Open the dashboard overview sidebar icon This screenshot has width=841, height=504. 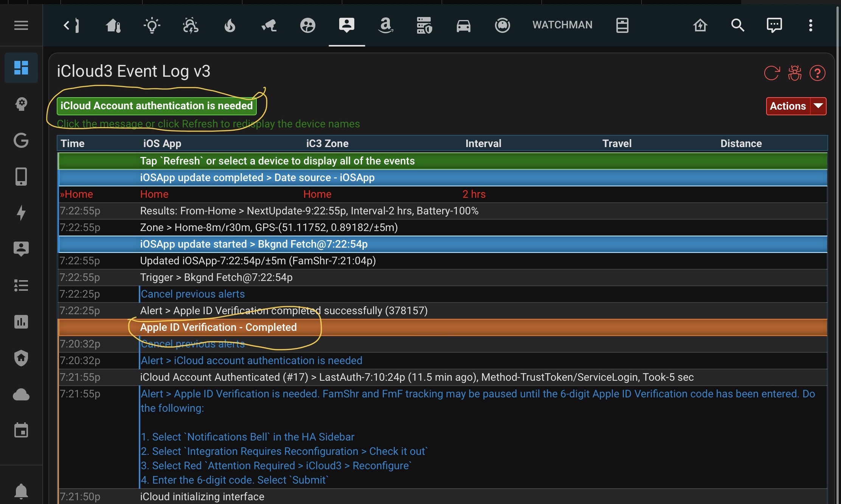click(x=21, y=68)
